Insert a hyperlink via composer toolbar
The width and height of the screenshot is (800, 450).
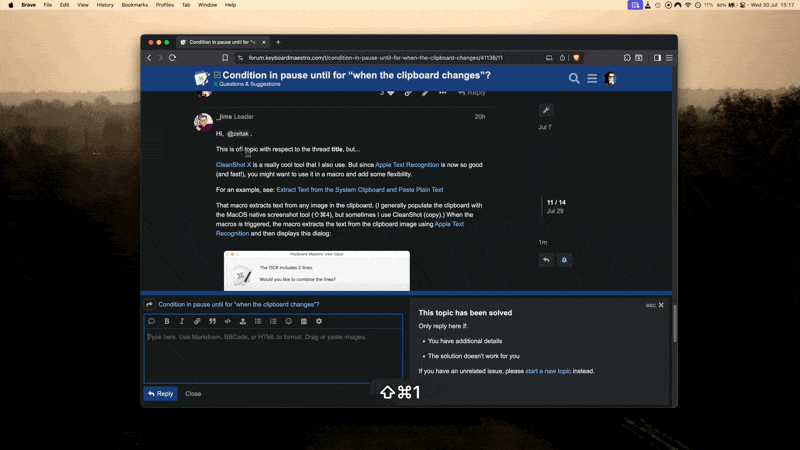click(x=197, y=321)
